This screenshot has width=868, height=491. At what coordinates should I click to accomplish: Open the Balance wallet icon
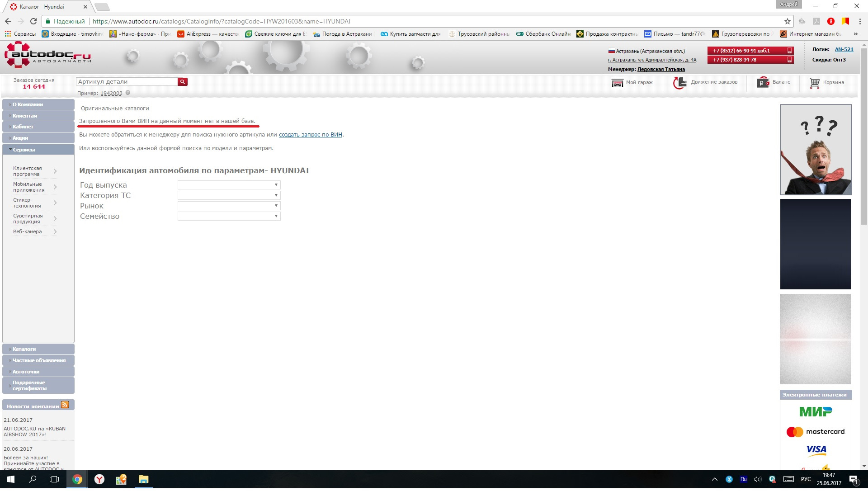763,83
